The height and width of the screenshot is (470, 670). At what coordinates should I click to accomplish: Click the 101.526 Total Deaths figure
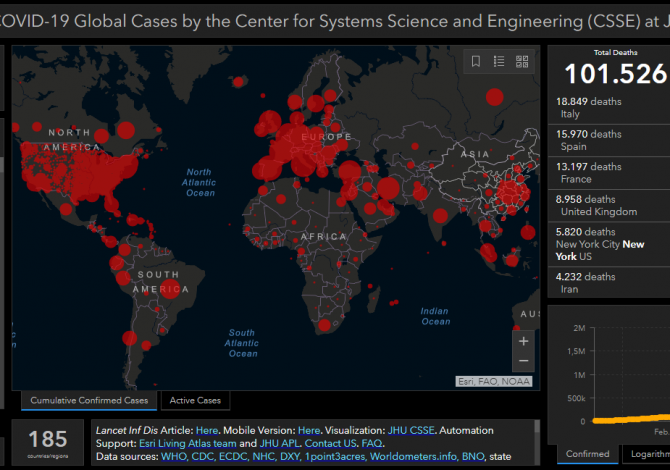tap(615, 73)
